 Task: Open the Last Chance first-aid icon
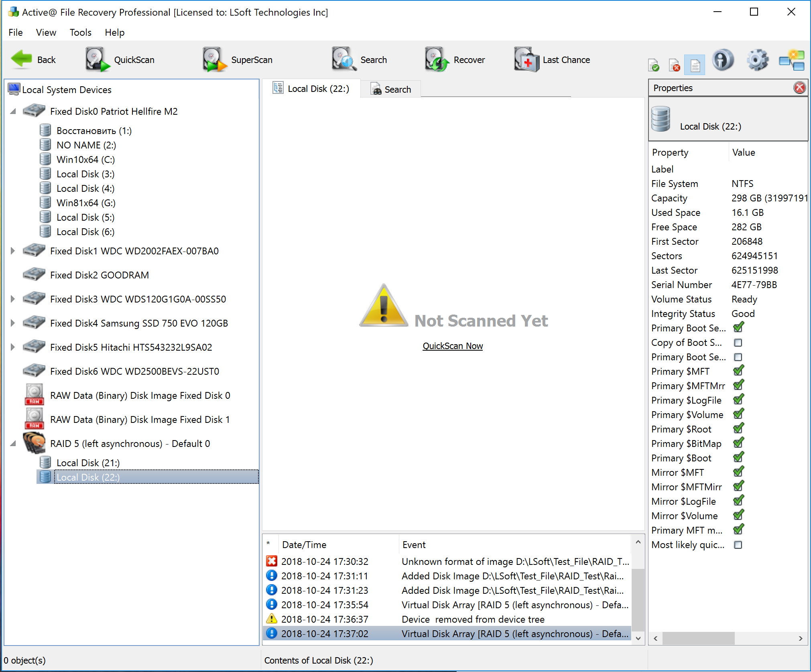(x=526, y=60)
